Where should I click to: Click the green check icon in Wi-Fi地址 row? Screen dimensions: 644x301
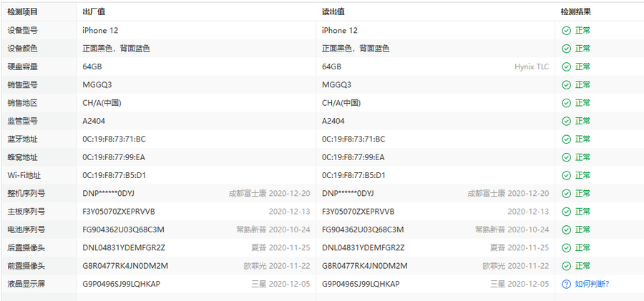[567, 175]
